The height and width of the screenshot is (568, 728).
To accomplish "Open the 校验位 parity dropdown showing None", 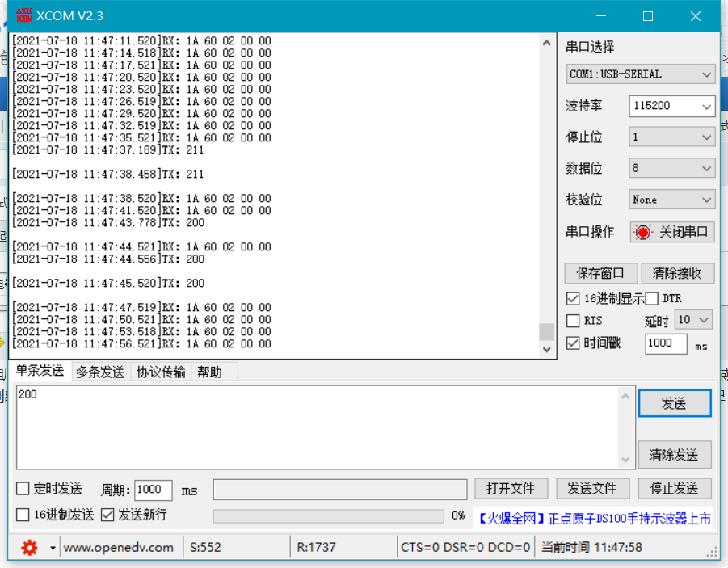I will [671, 200].
